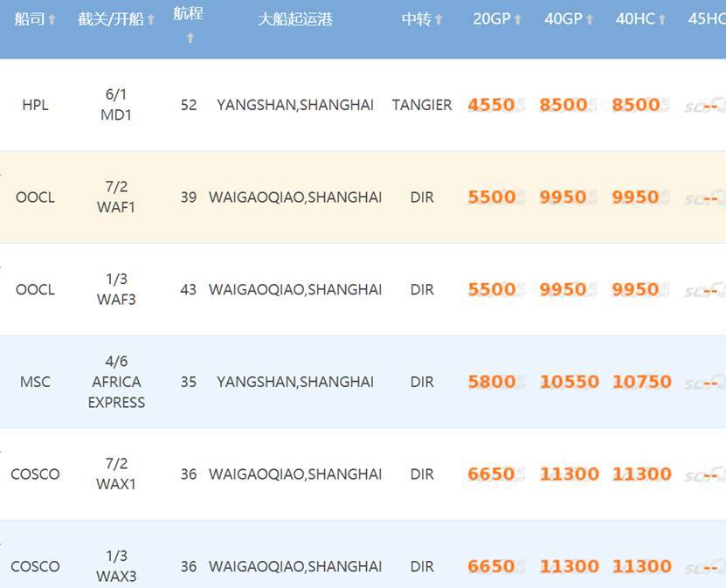Select the HPL carrier cell
The width and height of the screenshot is (726, 588).
point(35,105)
